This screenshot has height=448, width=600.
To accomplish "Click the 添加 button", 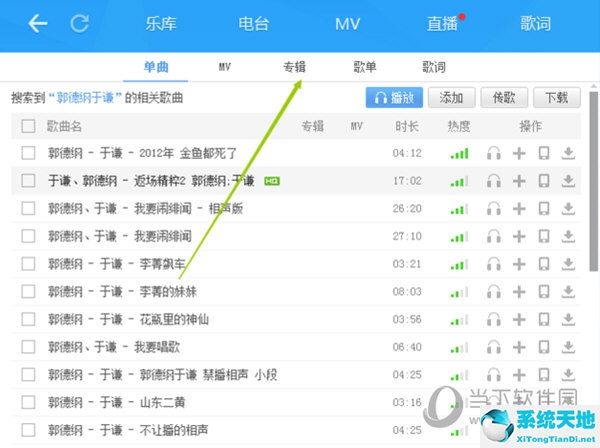I will coord(452,98).
